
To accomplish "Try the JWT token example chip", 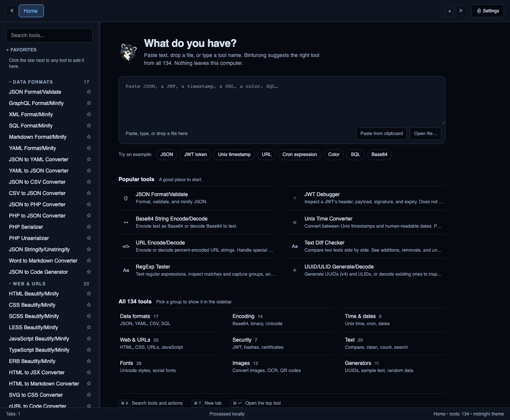I will pyautogui.click(x=195, y=154).
